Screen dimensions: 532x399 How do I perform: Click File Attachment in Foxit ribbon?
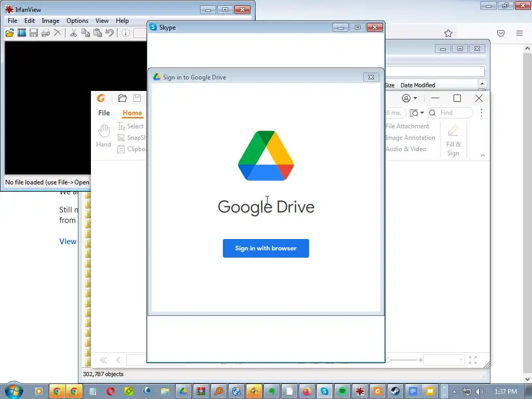[x=407, y=126]
